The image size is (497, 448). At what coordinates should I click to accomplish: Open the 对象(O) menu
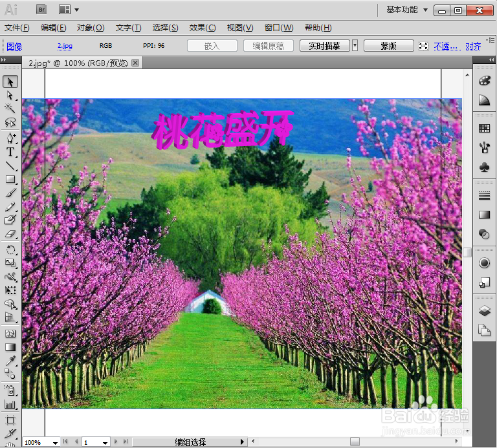91,28
